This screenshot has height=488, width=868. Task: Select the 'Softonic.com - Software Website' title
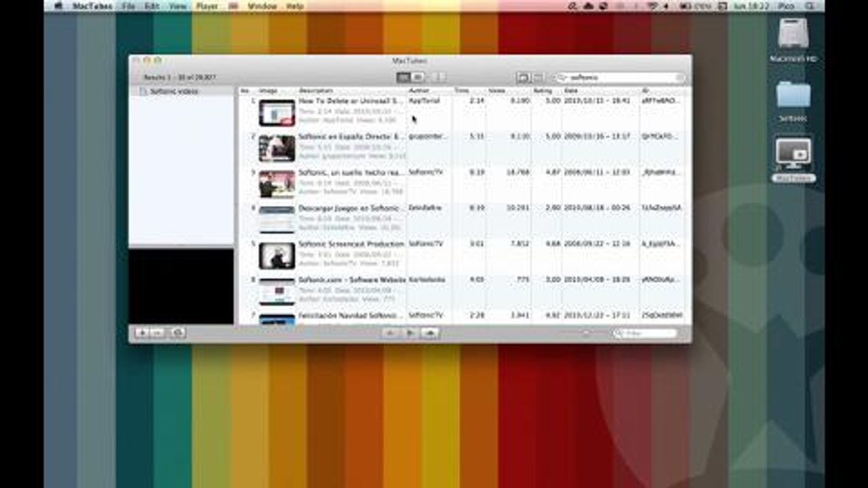tap(351, 280)
